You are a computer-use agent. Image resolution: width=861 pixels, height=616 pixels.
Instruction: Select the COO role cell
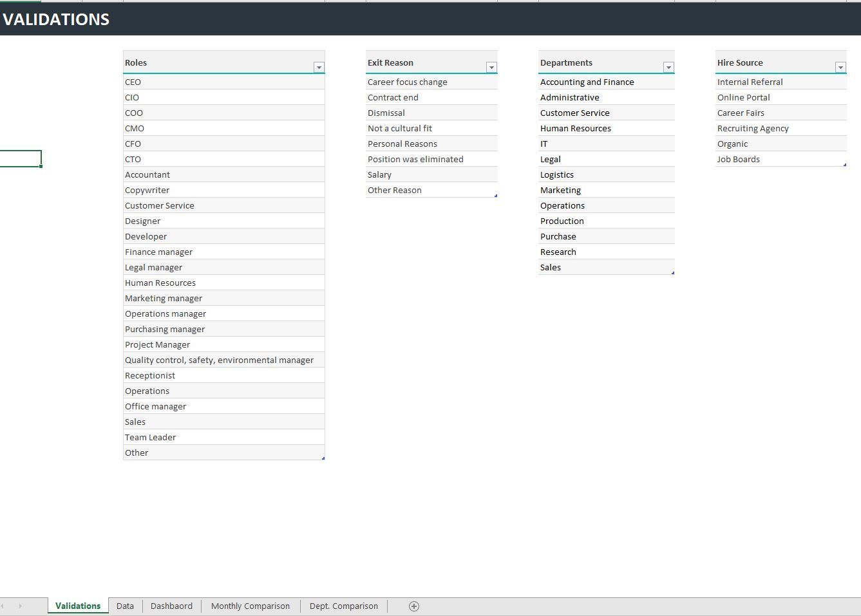tap(224, 113)
